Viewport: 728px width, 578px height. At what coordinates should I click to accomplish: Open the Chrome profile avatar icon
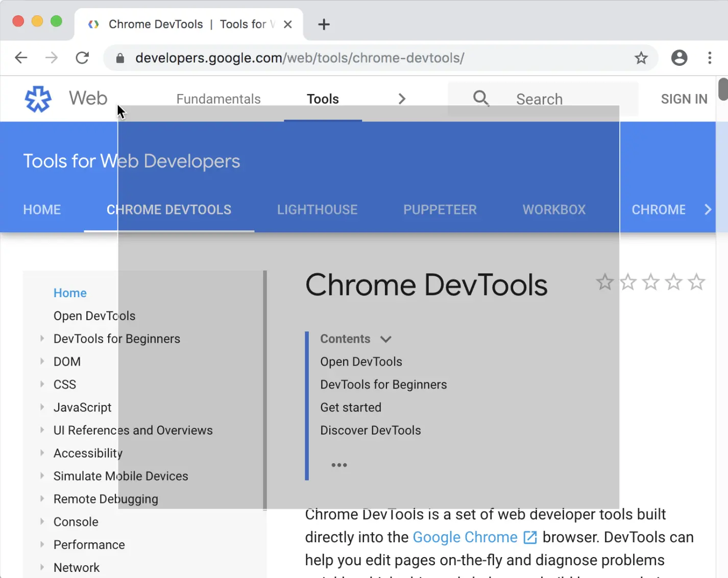pyautogui.click(x=679, y=58)
